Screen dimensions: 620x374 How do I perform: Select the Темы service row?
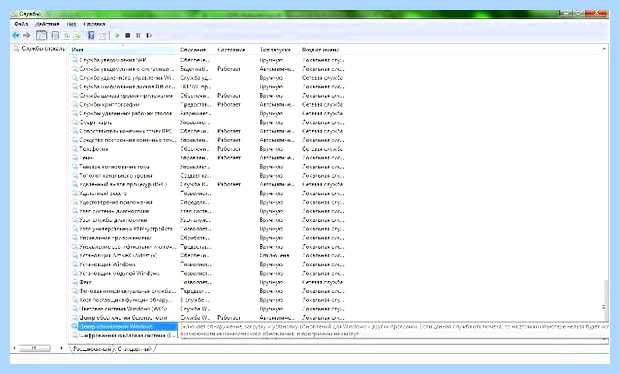[x=87, y=157]
